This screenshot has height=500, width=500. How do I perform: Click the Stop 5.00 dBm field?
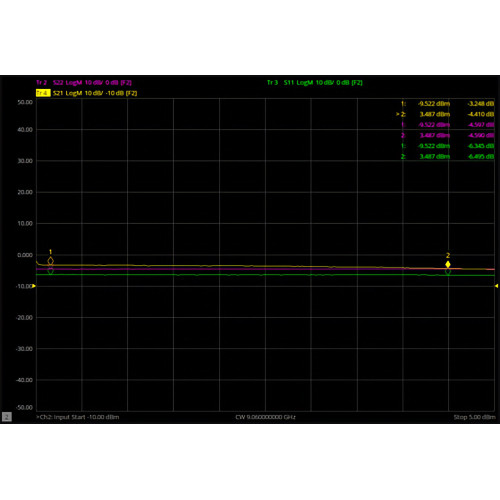pyautogui.click(x=474, y=417)
